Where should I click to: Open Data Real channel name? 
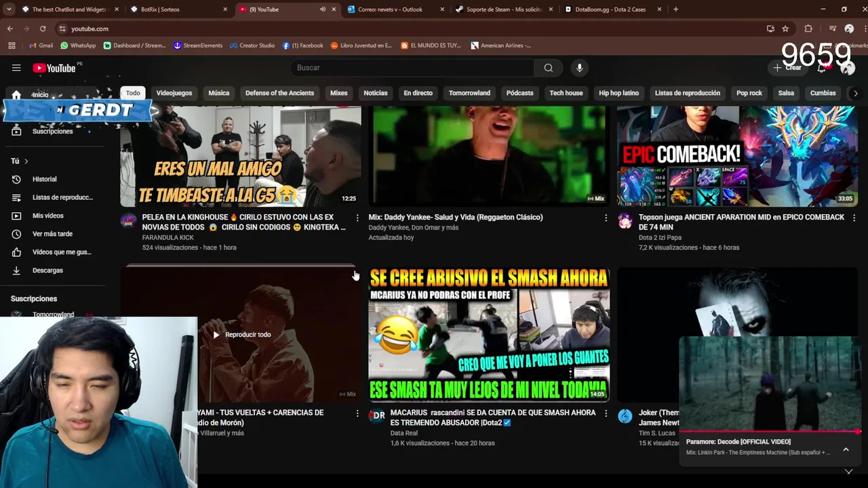point(404,433)
